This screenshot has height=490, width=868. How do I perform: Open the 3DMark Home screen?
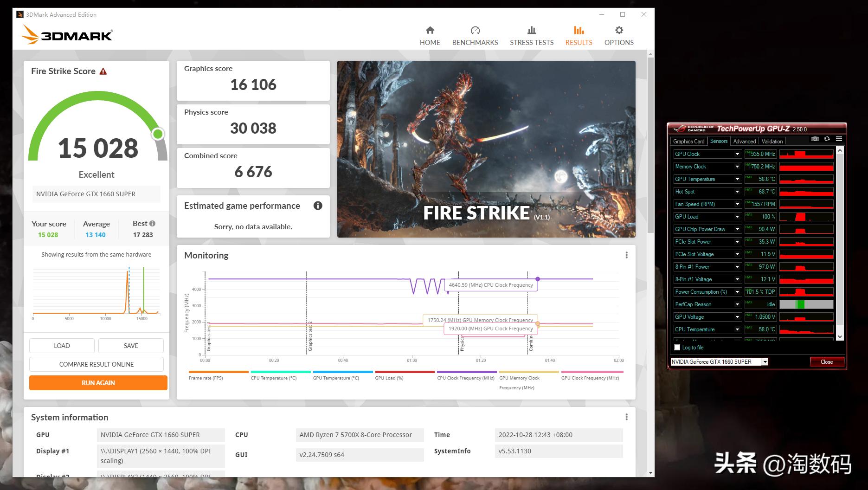430,35
